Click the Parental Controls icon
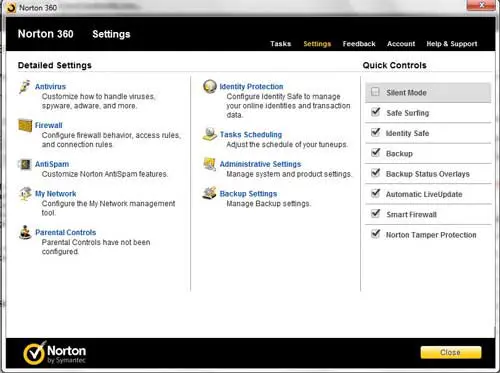Viewport: 500px width, 373px height. 25,232
